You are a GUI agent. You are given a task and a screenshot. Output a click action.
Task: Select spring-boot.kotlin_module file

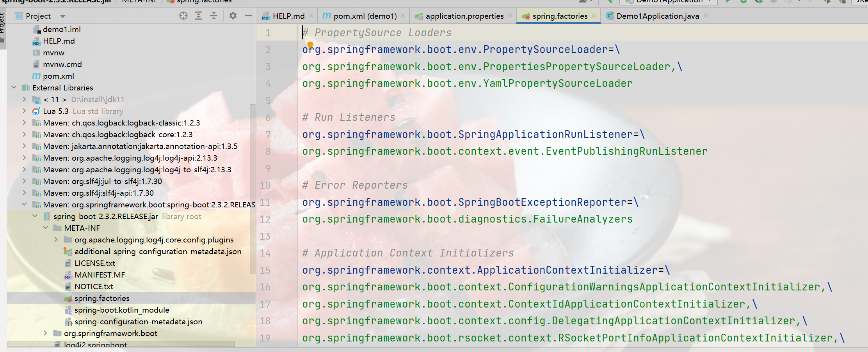[122, 310]
